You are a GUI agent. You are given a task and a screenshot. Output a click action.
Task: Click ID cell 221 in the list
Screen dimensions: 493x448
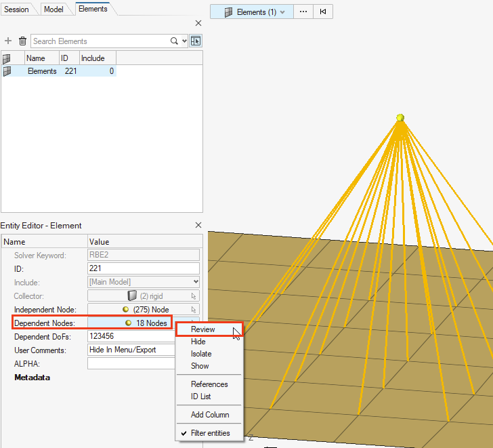[x=70, y=71]
